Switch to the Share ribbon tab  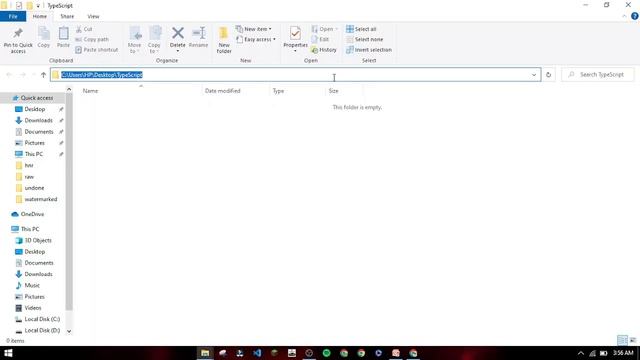point(67,16)
